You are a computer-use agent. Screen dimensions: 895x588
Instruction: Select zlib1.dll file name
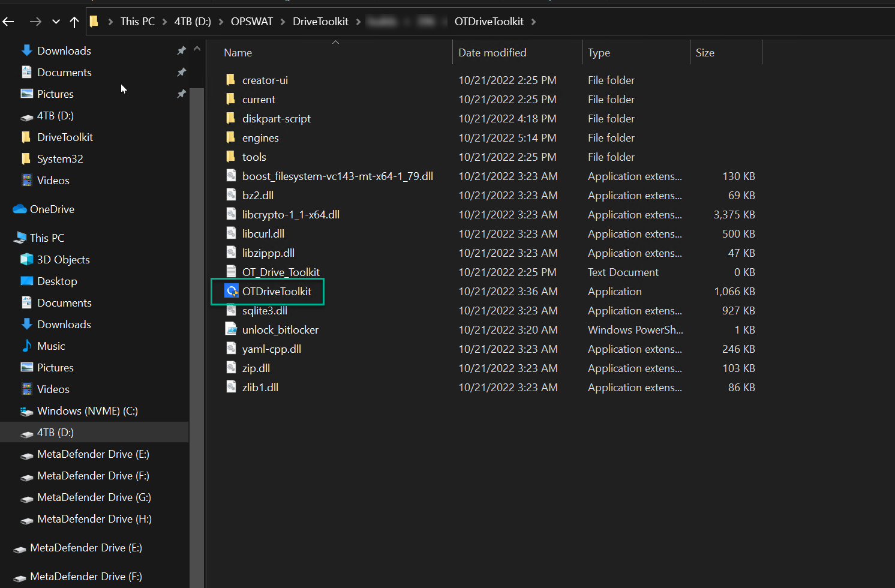pos(260,388)
